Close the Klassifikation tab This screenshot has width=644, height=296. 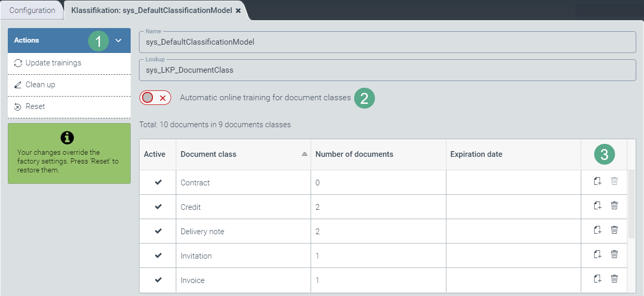coord(239,10)
